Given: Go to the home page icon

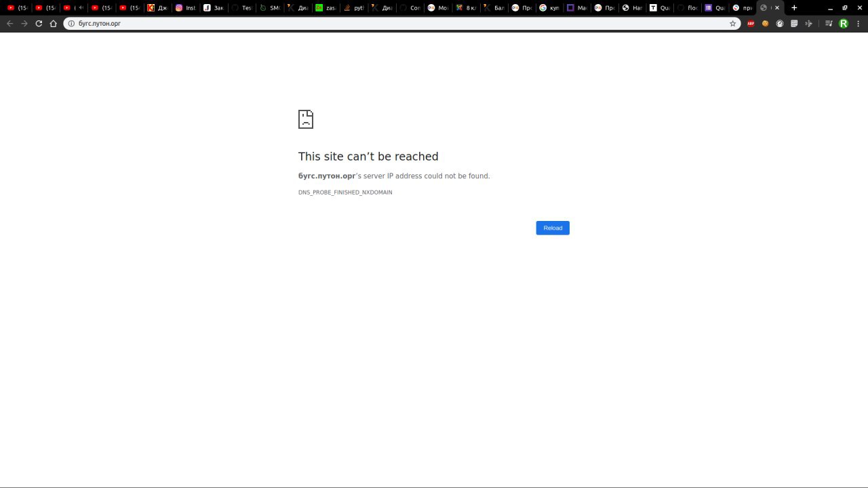Looking at the screenshot, I should tap(54, 23).
